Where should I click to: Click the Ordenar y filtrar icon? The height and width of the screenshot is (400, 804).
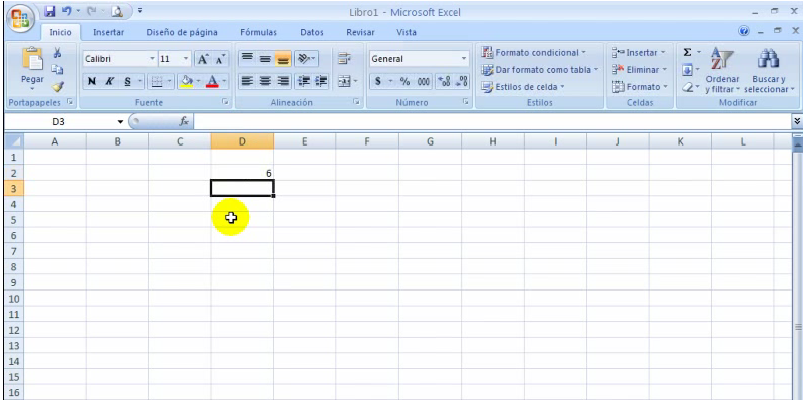point(722,70)
